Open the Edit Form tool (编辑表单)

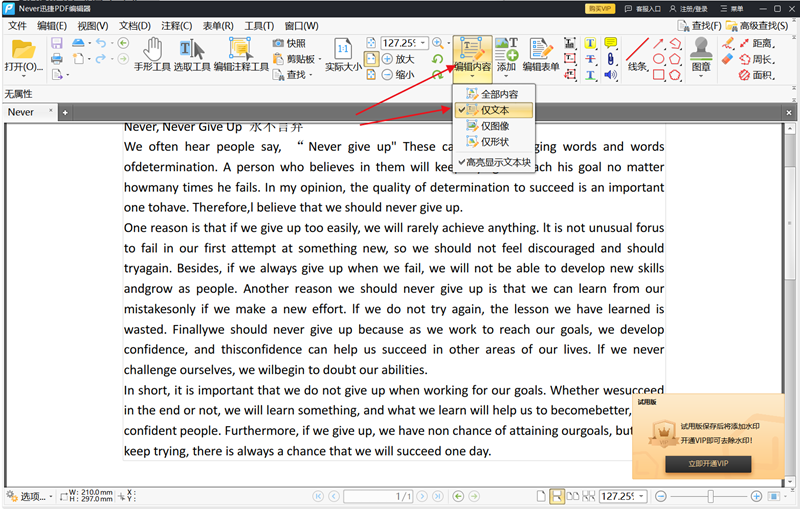(541, 54)
